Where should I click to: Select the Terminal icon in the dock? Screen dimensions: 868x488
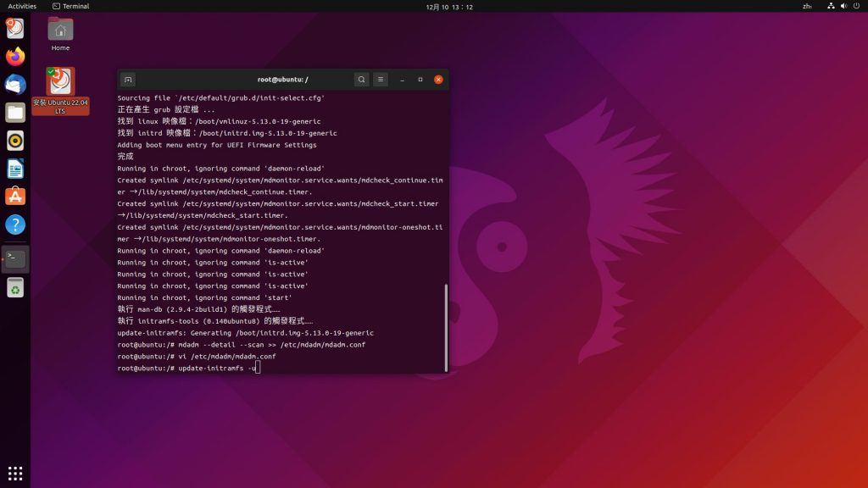pyautogui.click(x=15, y=258)
